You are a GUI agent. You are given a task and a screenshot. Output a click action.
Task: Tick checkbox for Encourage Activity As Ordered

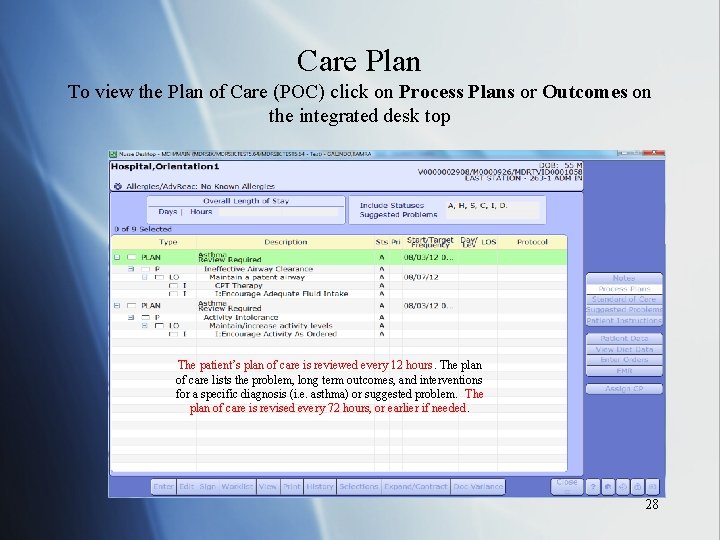pyautogui.click(x=173, y=334)
